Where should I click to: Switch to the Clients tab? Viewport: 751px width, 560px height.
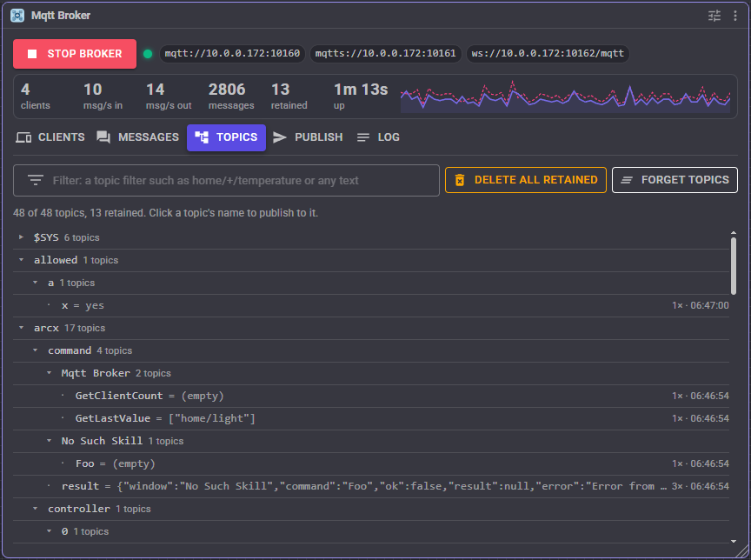(x=50, y=137)
